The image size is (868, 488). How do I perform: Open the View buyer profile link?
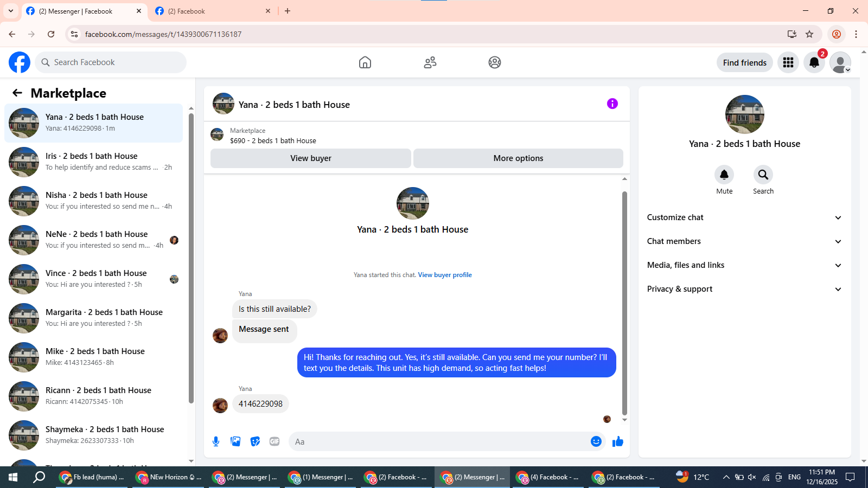445,275
